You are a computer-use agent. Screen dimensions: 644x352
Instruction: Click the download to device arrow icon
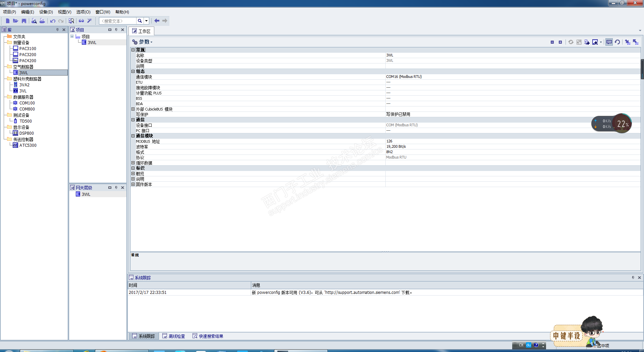628,42
